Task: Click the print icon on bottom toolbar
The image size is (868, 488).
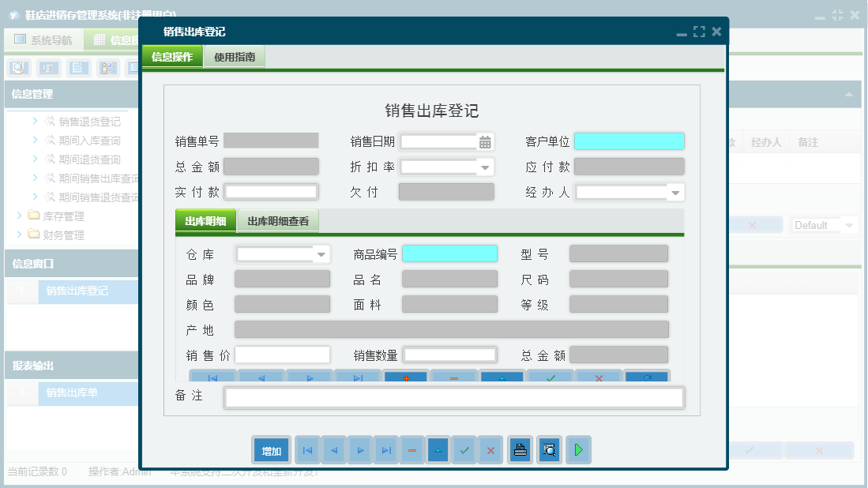Action: pos(520,449)
